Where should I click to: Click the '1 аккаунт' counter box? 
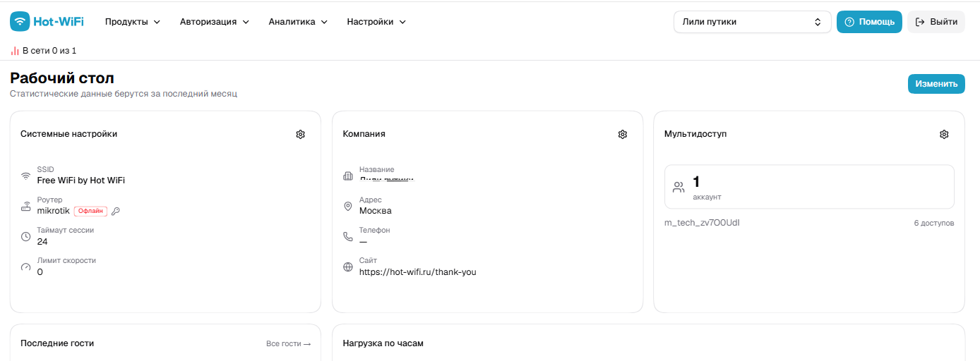[x=809, y=187]
